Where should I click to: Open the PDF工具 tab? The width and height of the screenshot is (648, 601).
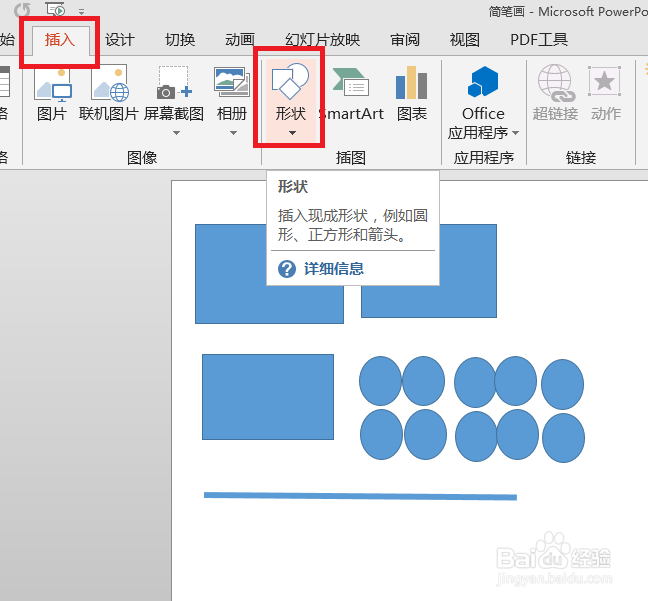pyautogui.click(x=539, y=40)
